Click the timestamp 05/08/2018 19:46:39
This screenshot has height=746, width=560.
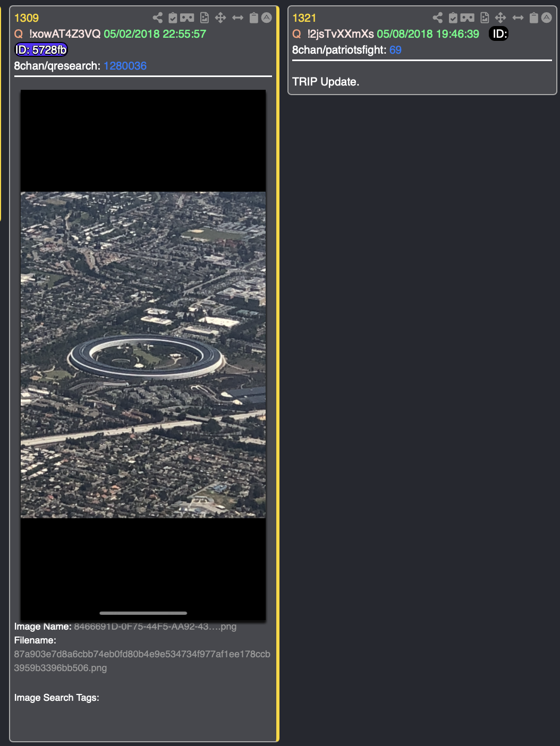coord(428,34)
